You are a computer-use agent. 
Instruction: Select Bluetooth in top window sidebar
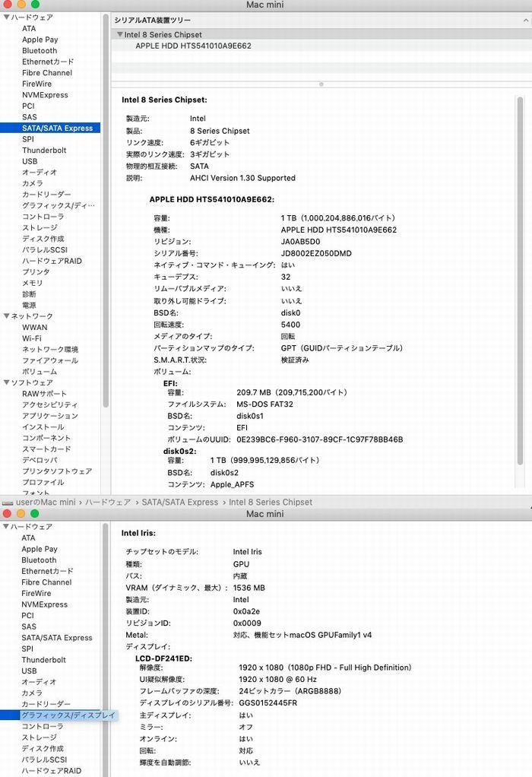[40, 50]
